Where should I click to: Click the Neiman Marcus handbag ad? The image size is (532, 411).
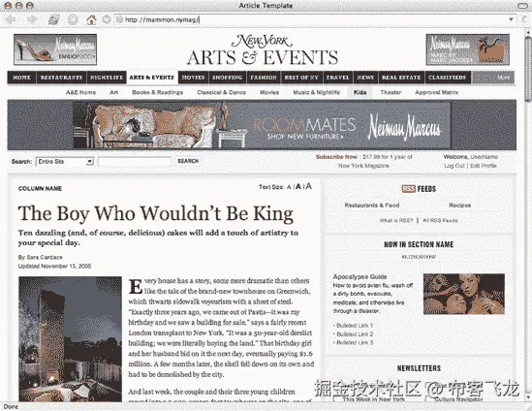(x=467, y=49)
